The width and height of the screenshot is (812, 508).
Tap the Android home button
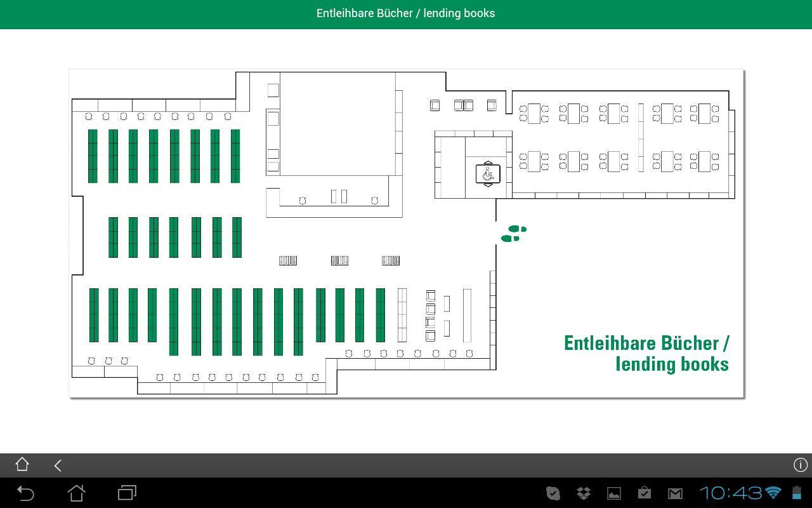[76, 493]
